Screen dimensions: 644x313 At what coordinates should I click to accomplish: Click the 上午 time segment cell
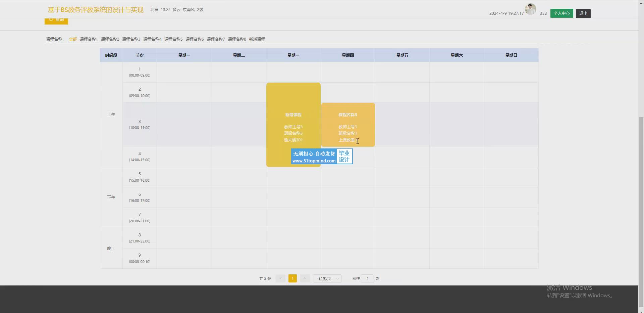click(111, 115)
